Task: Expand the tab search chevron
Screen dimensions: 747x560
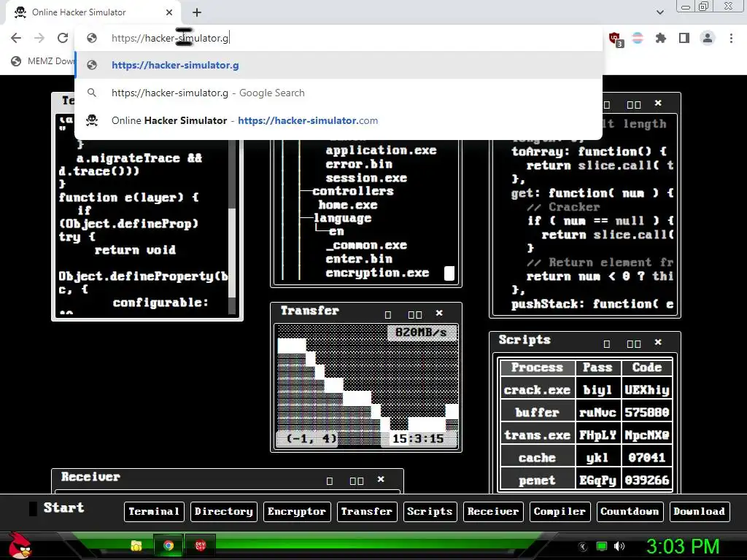Action: tap(659, 12)
